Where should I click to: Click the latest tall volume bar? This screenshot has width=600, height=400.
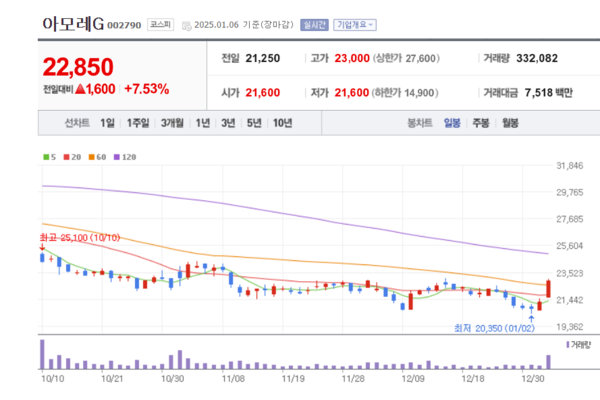(548, 362)
